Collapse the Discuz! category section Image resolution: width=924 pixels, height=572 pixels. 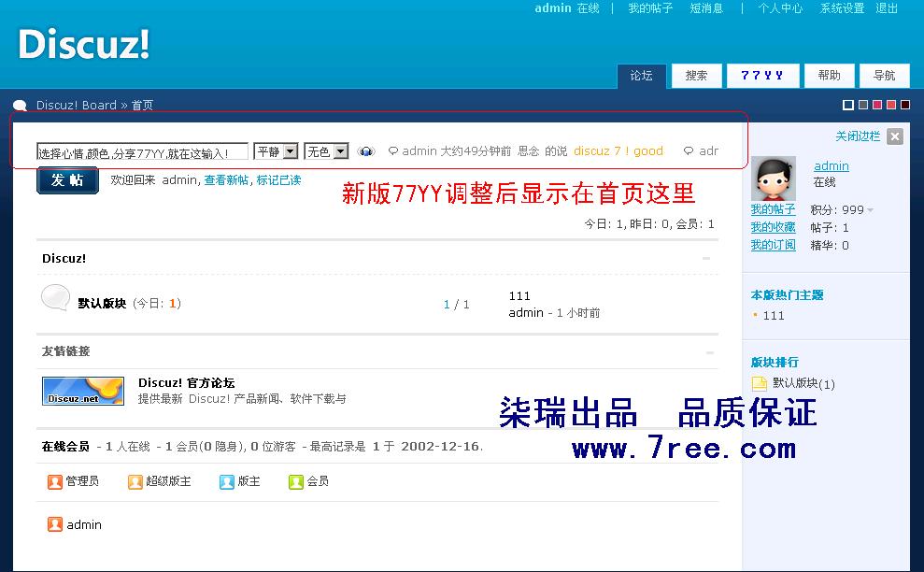click(706, 258)
